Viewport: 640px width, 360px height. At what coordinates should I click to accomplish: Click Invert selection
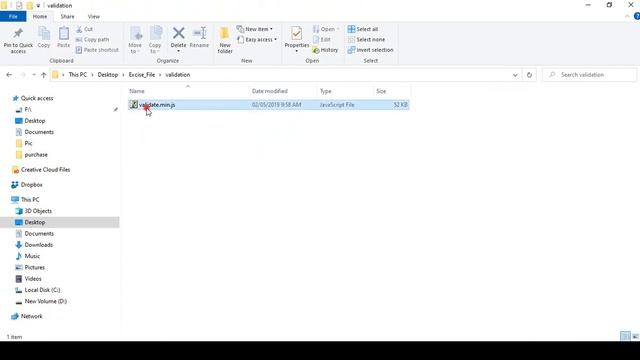tap(371, 50)
